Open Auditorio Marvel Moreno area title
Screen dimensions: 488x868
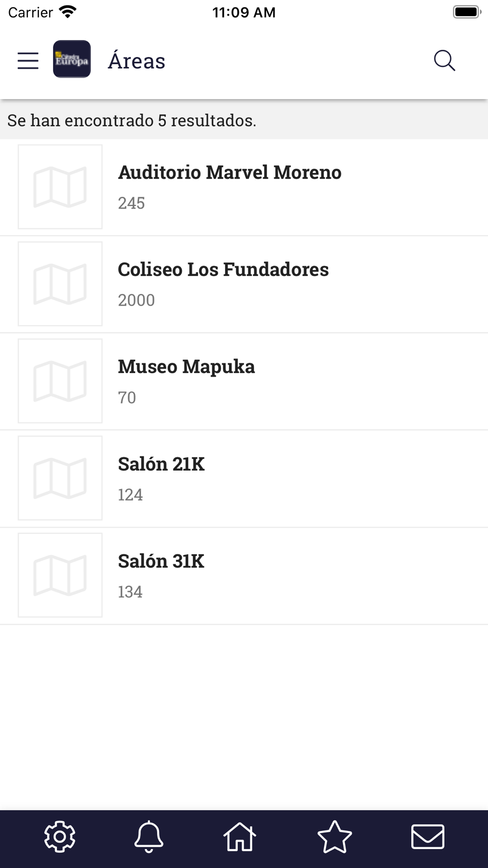tap(230, 172)
